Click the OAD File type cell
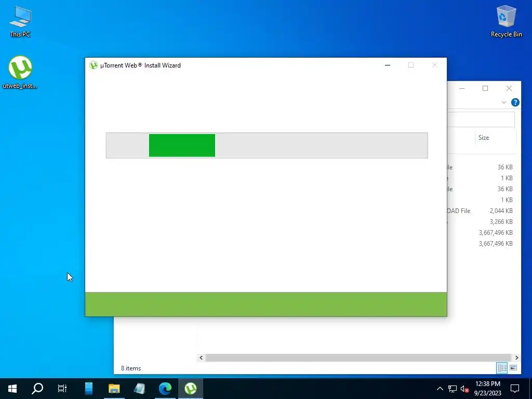Screen dimensions: 532x399 coord(458,211)
